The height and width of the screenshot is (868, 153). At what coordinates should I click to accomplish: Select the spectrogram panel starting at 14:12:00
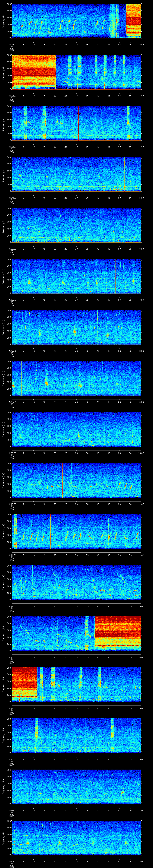tap(76, 583)
